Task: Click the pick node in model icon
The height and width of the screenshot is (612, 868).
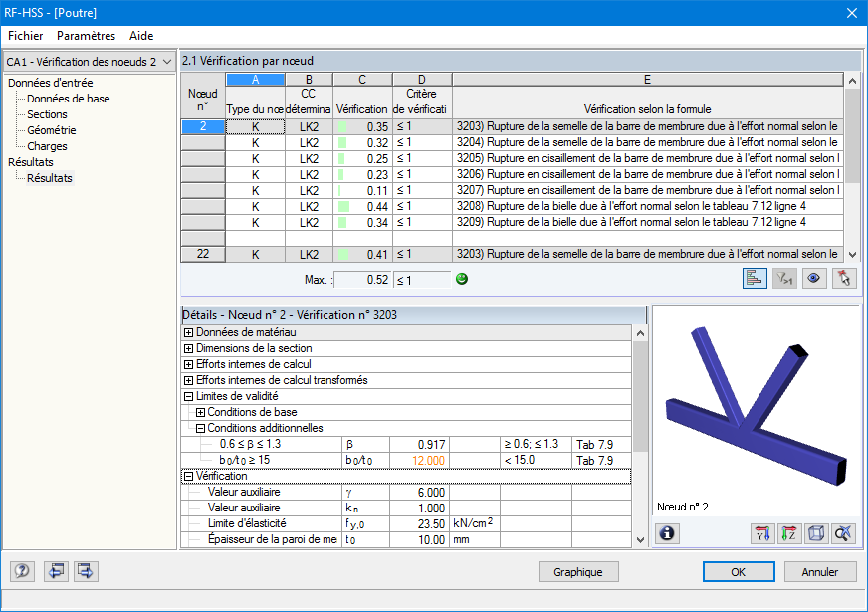Action: 844,278
